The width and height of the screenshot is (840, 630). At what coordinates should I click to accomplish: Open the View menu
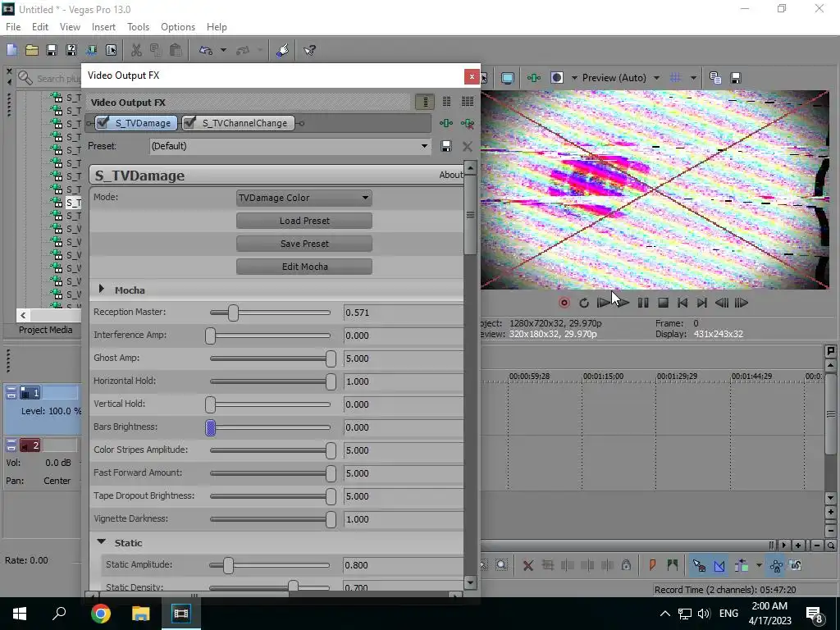pos(70,27)
